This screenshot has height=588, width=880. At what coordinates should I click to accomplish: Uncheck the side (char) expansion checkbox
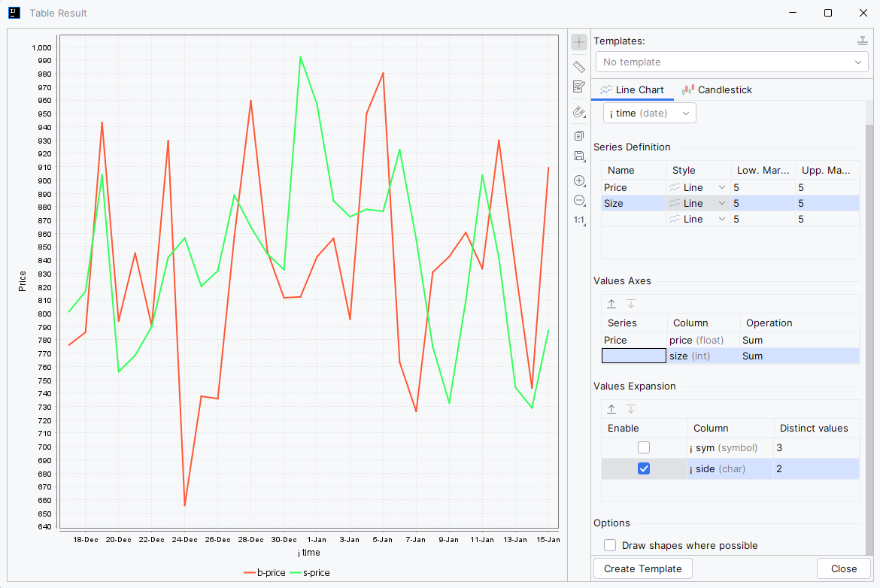coord(644,468)
